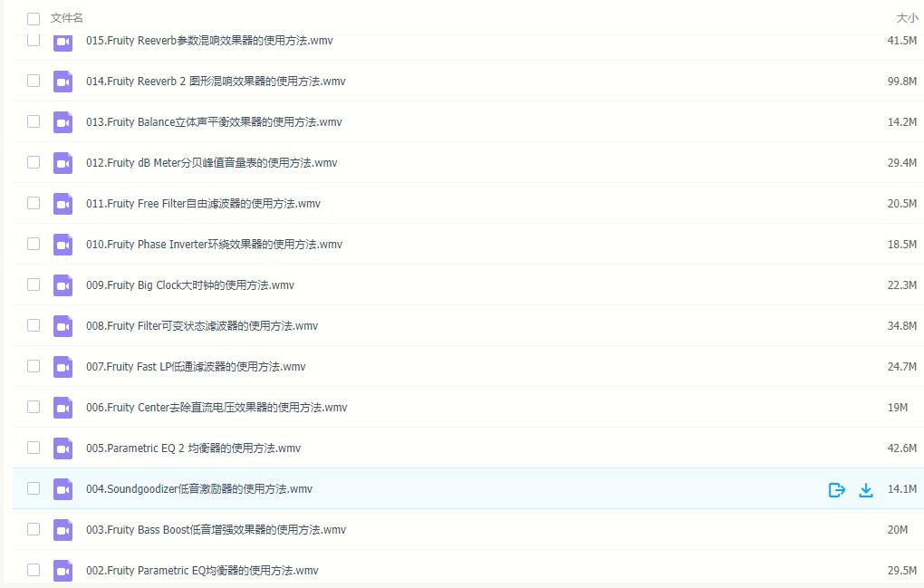Click the video icon for 015.Fruity Reeverb file
This screenshot has width=924, height=588.
click(63, 42)
